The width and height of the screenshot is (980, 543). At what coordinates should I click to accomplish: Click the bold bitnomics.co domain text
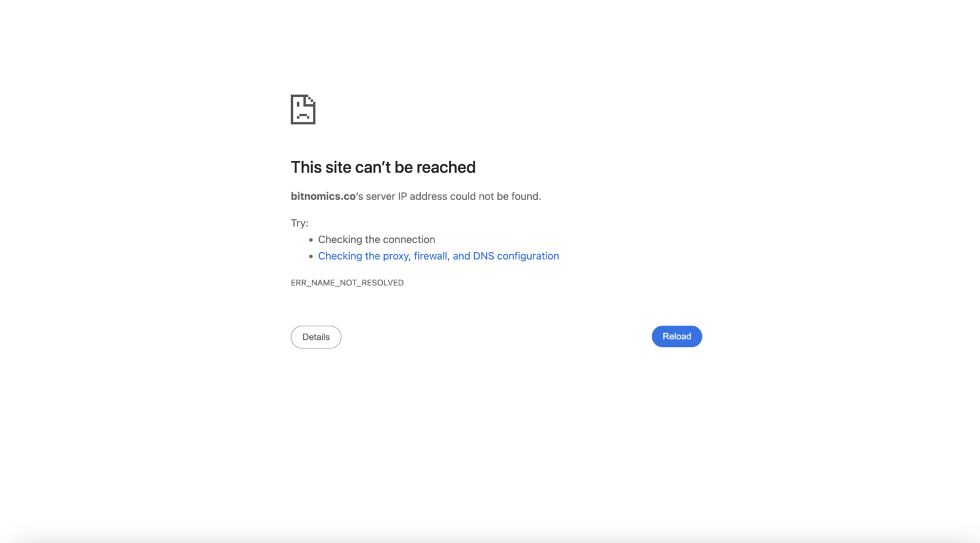click(x=323, y=197)
